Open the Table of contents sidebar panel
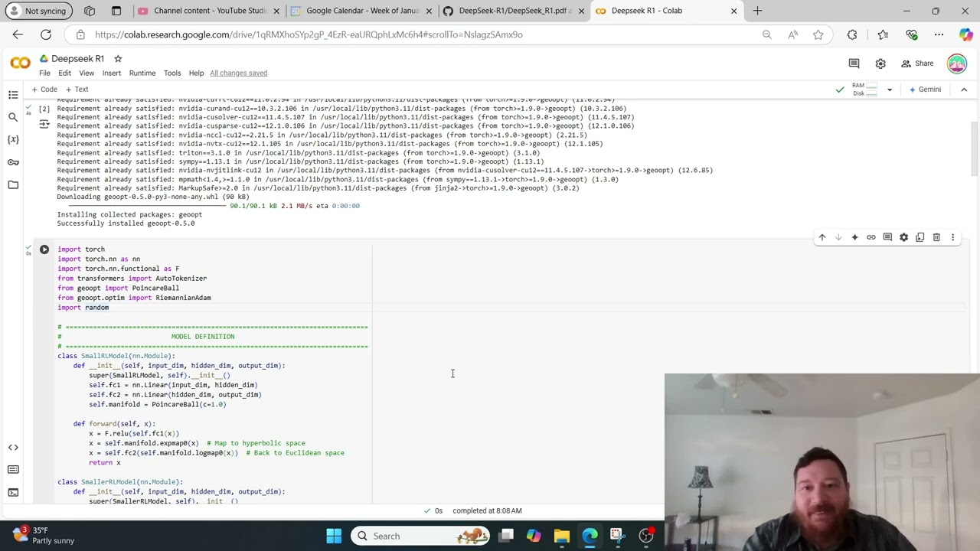Viewport: 980px width, 551px height. click(x=13, y=95)
